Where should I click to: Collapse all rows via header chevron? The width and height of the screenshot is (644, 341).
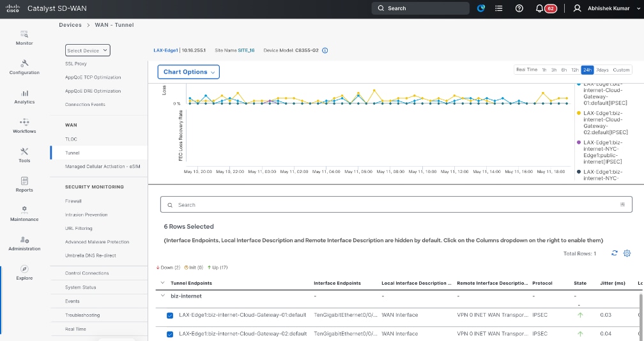click(163, 283)
